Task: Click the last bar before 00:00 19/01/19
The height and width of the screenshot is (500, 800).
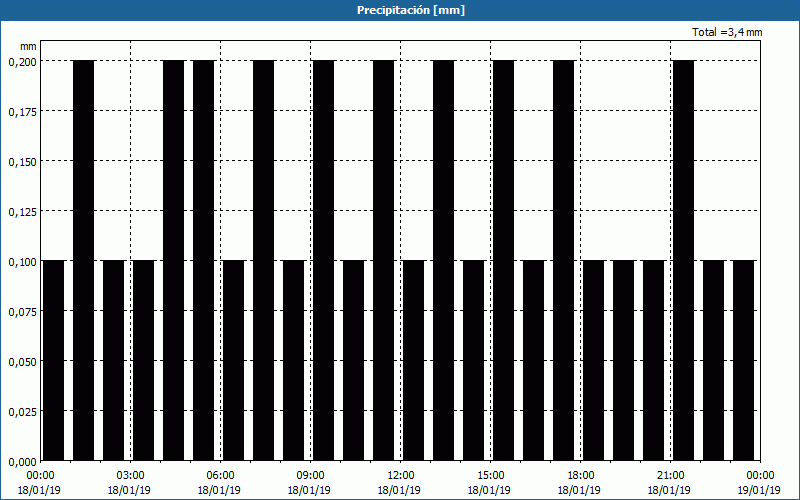Action: (x=743, y=360)
